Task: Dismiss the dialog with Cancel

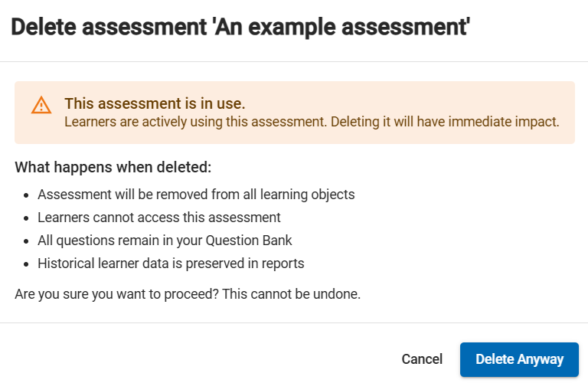Action: [x=422, y=359]
